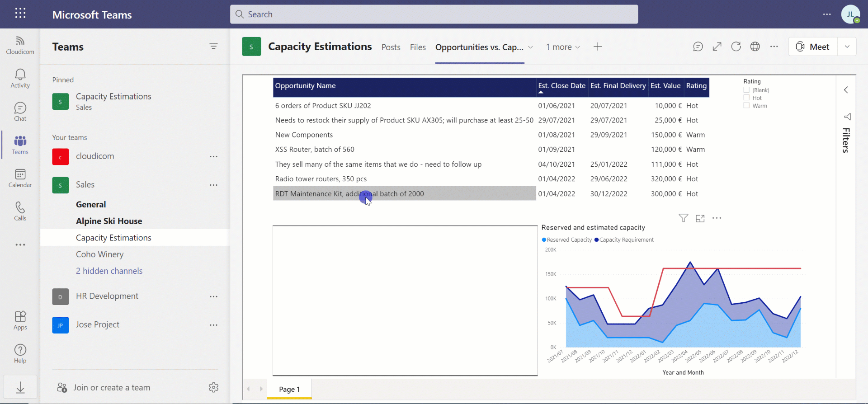Open focus mode on capacity chart
Viewport: 868px width, 404px height.
(700, 218)
